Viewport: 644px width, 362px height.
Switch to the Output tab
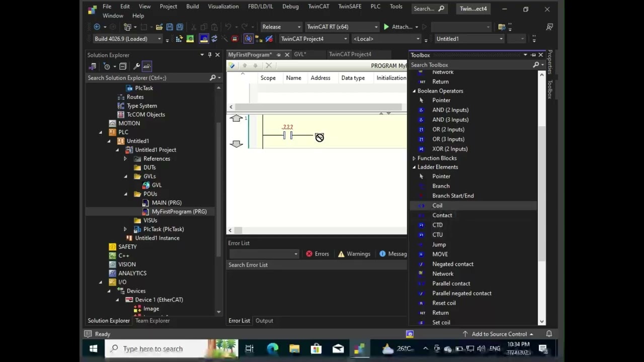coord(264,321)
